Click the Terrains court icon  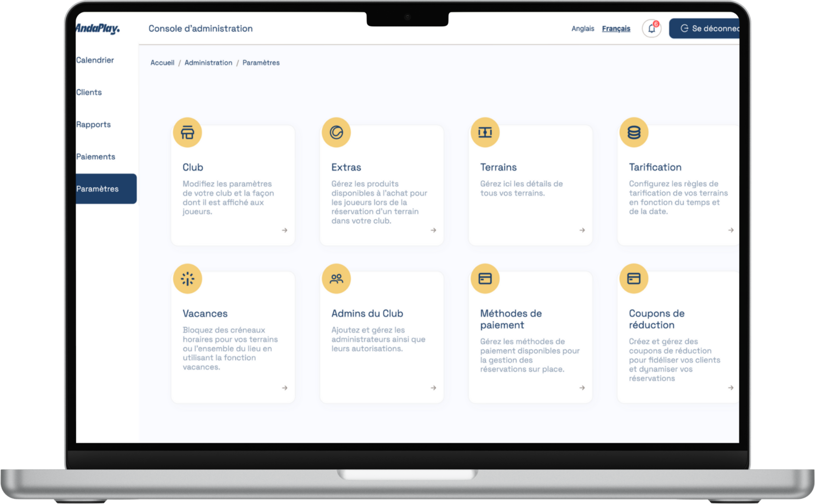pos(485,132)
